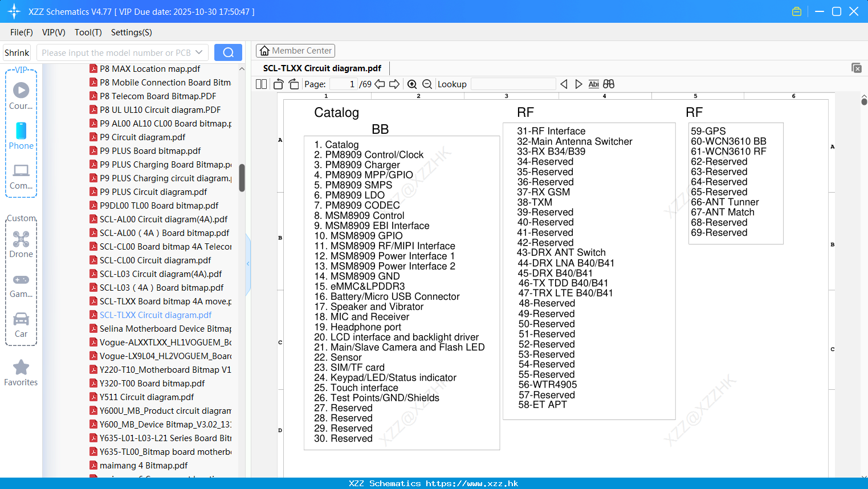This screenshot has height=489, width=868.
Task: Open the model number dropdown arrow
Action: pos(199,52)
